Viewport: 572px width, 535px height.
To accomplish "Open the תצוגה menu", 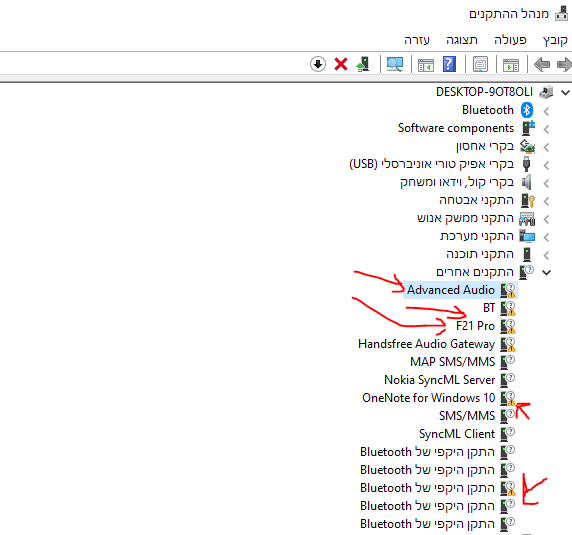I will (462, 40).
